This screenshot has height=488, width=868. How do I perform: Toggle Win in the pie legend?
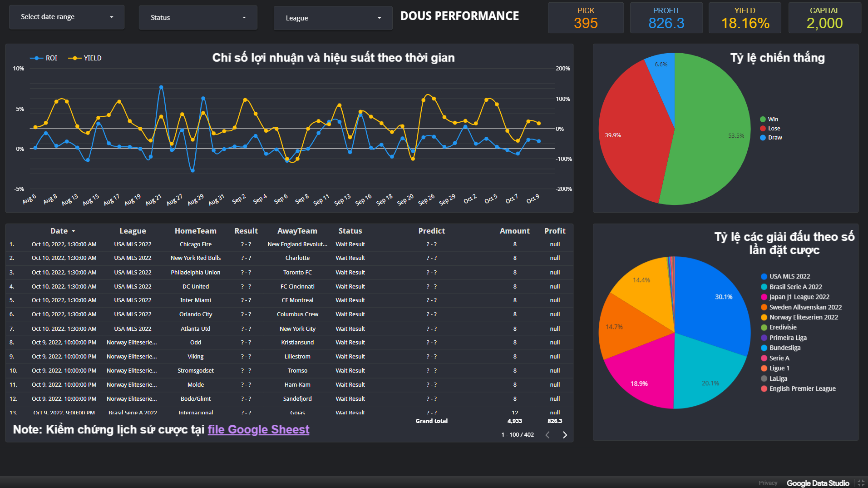point(769,120)
